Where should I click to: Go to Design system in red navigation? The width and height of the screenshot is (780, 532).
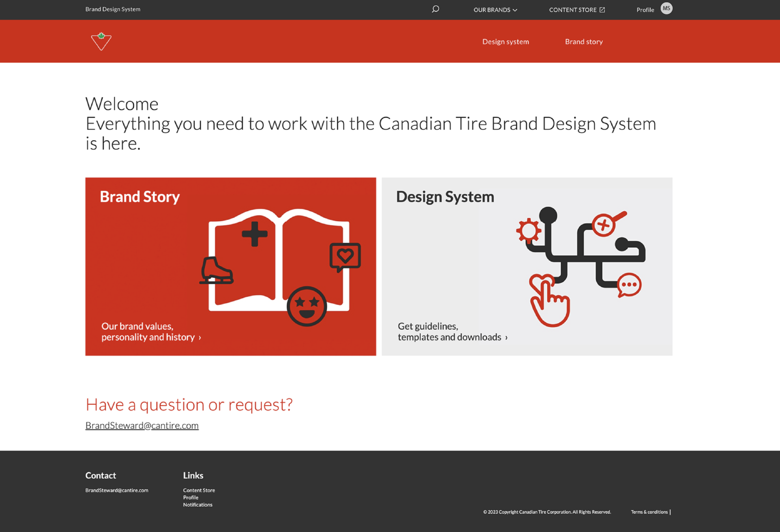[x=506, y=42]
